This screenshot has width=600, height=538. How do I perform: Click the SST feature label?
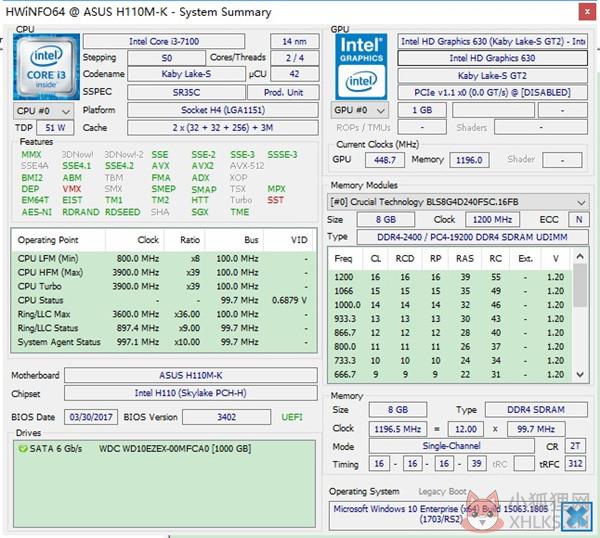(x=276, y=200)
